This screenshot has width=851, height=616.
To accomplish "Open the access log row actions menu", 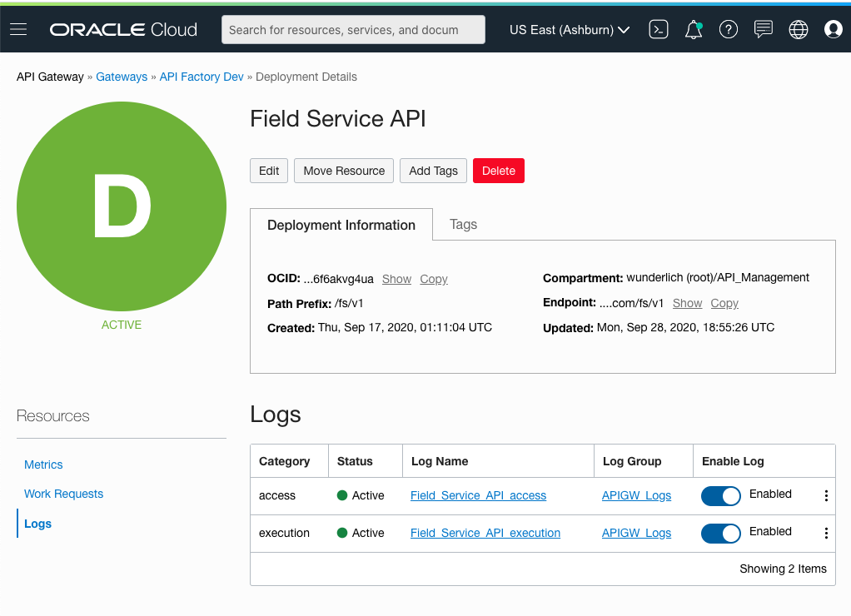I will point(825,495).
